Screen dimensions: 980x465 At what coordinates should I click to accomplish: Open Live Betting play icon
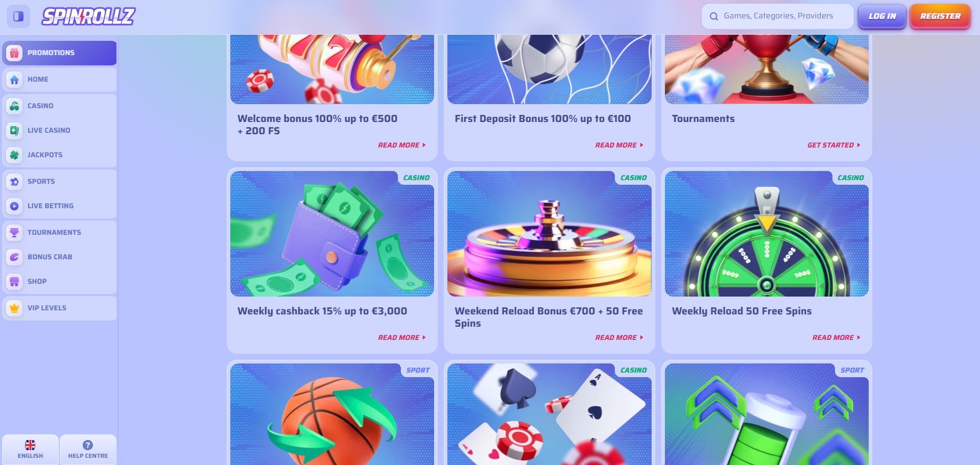(14, 206)
